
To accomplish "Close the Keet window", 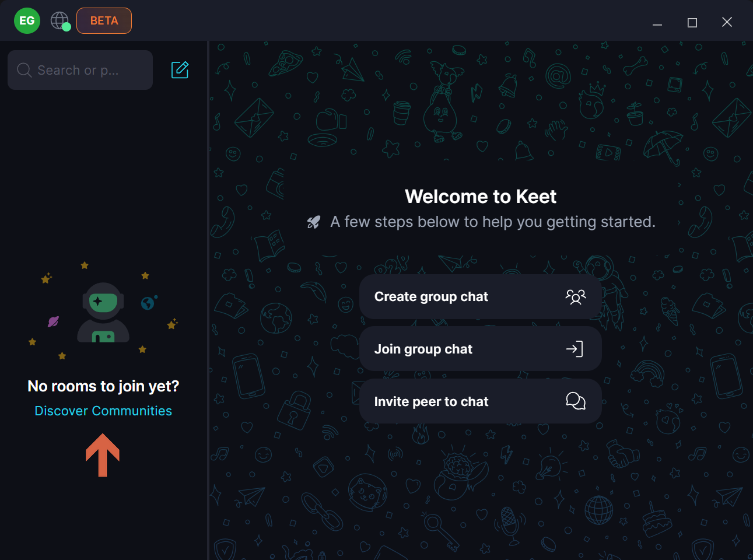I will [727, 22].
